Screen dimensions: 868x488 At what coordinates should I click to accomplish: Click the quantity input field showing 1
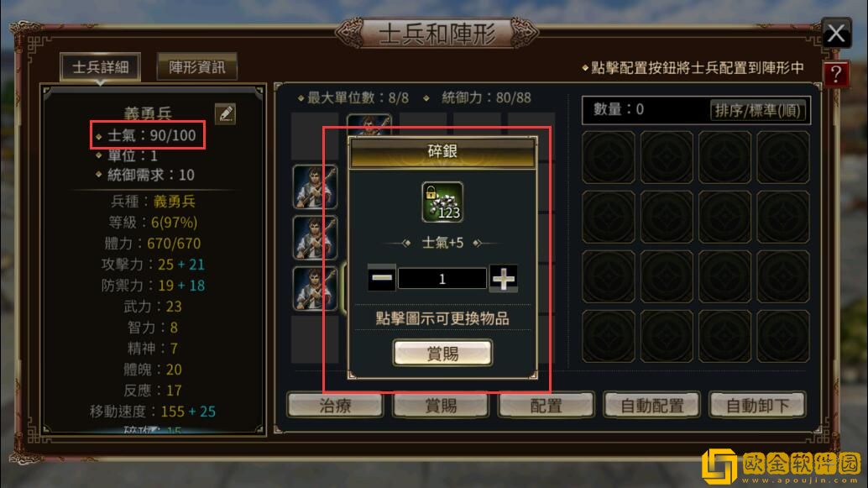[442, 278]
